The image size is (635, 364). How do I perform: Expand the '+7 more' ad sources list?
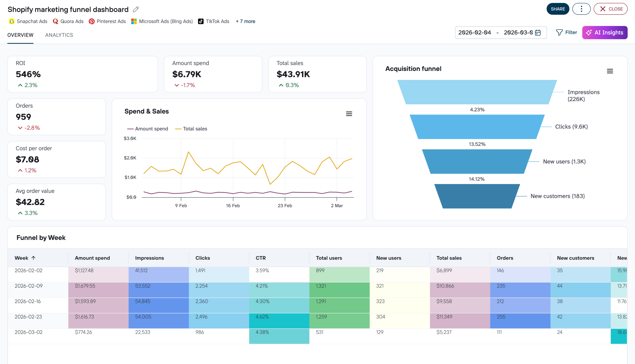(x=245, y=21)
